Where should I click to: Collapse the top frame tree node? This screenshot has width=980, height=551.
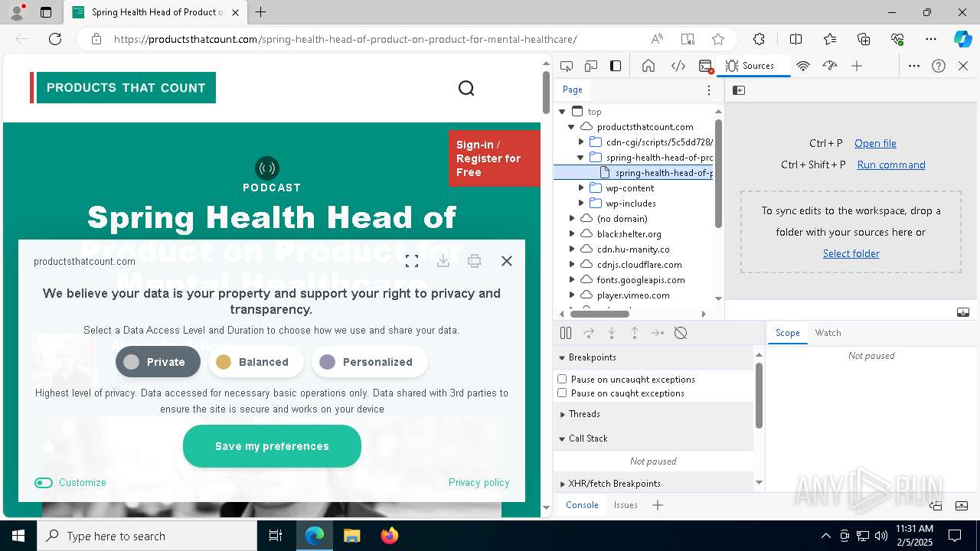click(x=562, y=112)
